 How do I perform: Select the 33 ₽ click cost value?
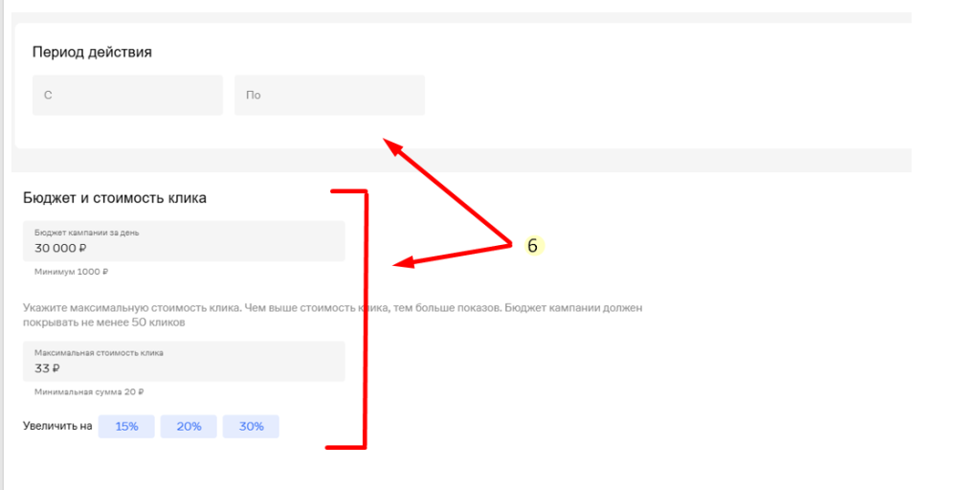tap(47, 368)
